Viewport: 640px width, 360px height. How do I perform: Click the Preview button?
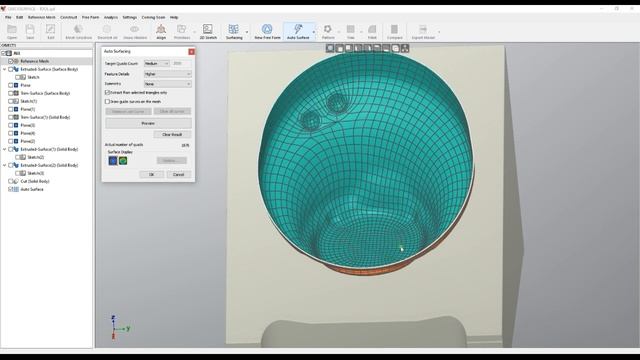[x=148, y=123]
